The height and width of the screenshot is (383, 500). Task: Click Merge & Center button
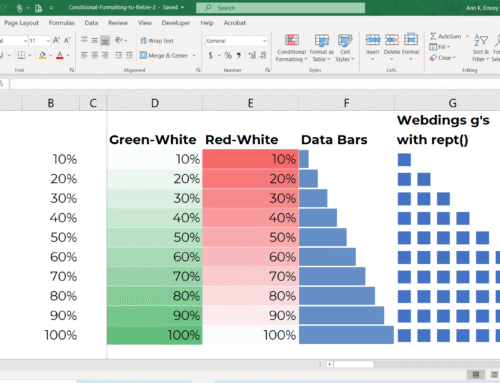(x=164, y=55)
